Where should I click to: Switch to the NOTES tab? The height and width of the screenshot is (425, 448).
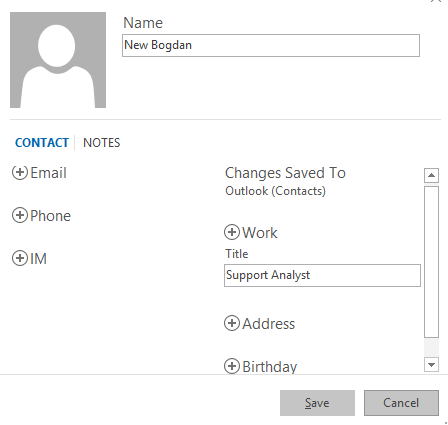point(101,143)
